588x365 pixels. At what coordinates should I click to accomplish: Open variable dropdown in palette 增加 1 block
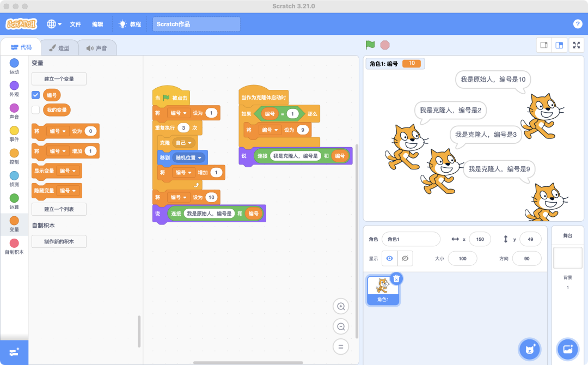[58, 151]
